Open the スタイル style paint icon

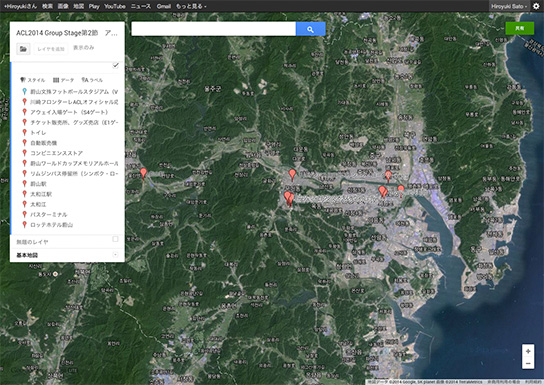[23, 80]
